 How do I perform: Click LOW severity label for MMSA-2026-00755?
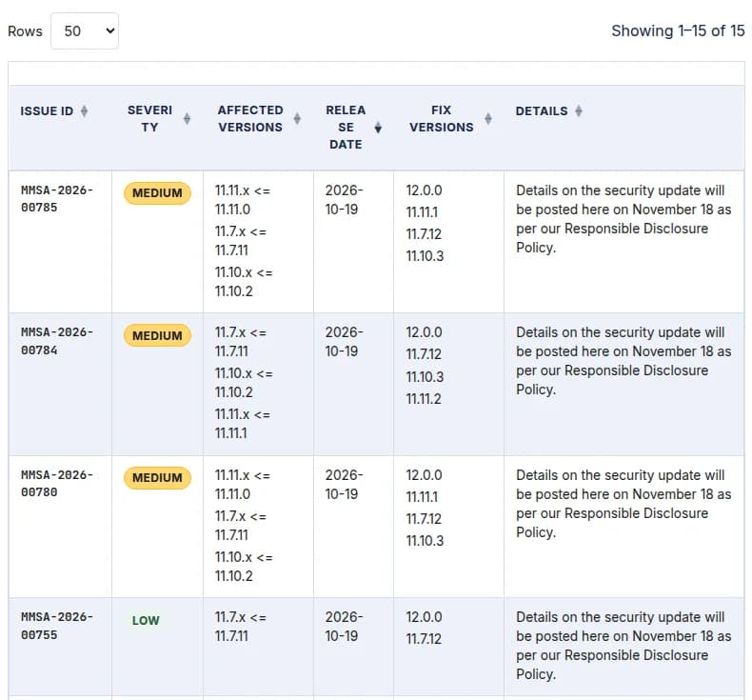146,620
